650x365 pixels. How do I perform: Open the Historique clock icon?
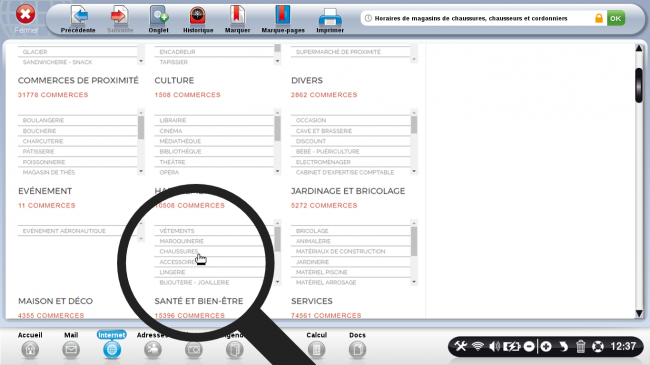coord(198,16)
